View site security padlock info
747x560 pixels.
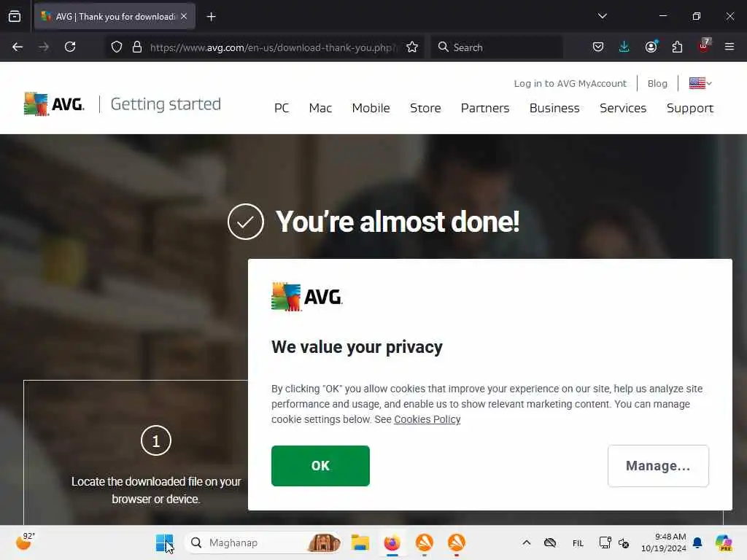[x=137, y=47]
